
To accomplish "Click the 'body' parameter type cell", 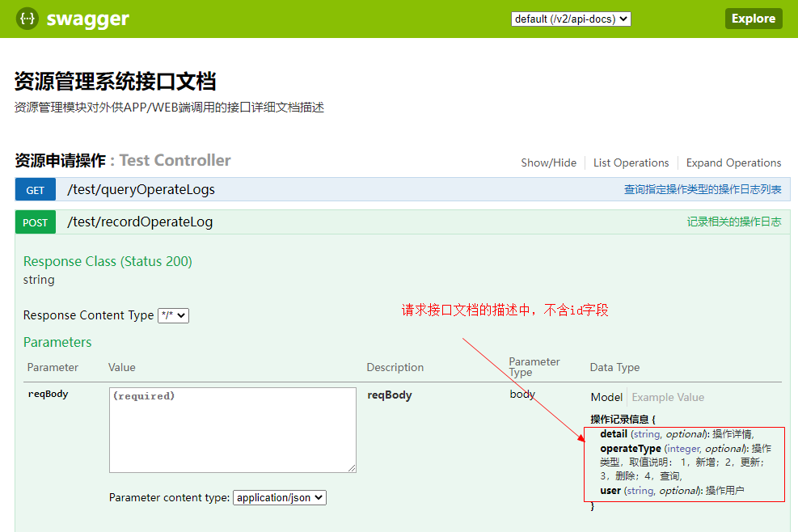I will (x=522, y=394).
